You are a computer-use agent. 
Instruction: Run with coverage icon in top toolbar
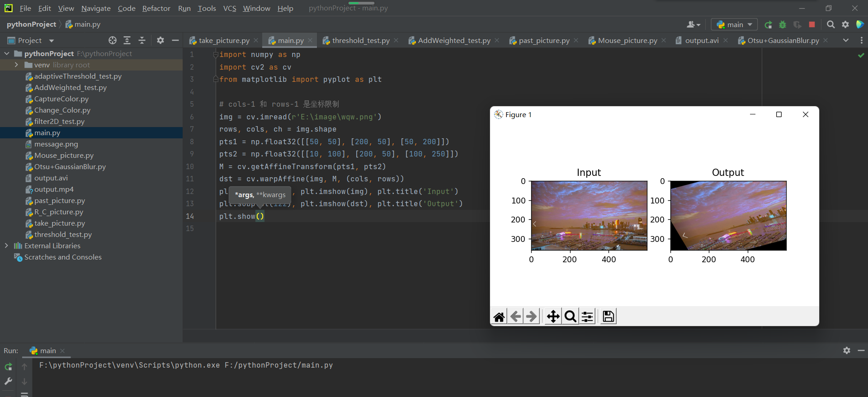tap(797, 24)
